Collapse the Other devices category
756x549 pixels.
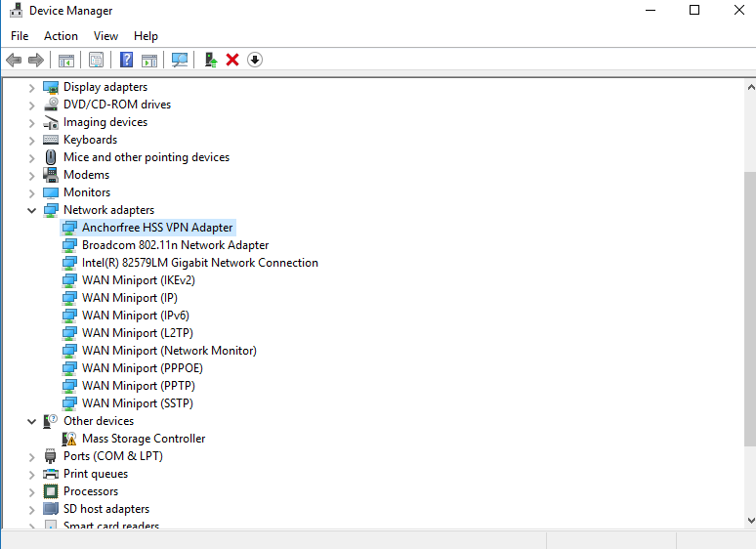point(32,421)
